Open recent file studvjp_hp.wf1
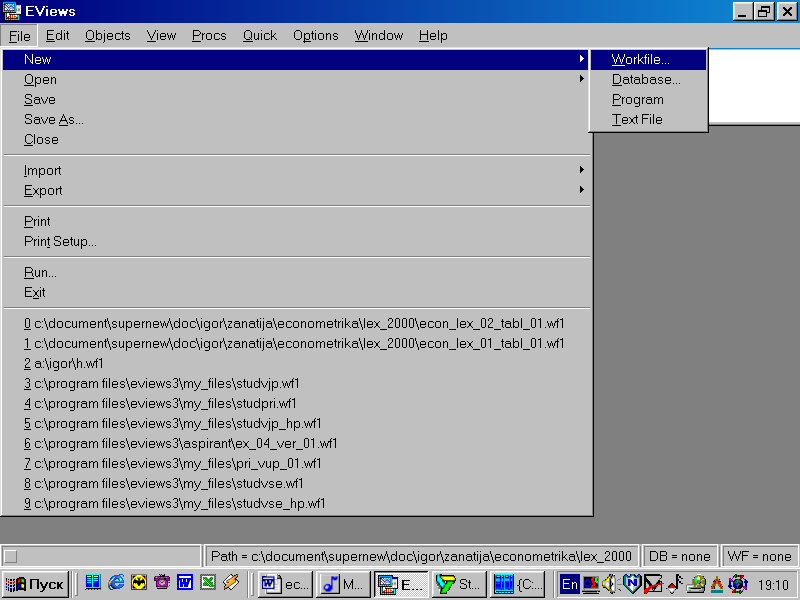 pyautogui.click(x=296, y=423)
